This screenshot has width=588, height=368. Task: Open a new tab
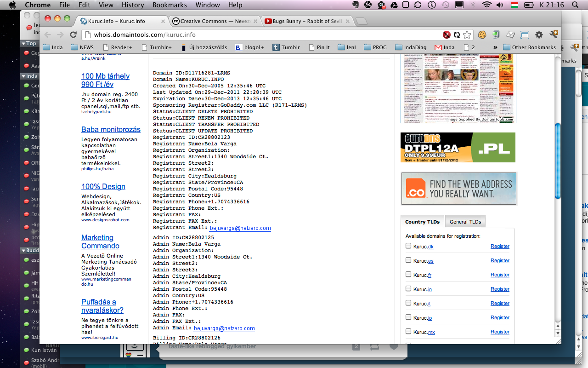click(362, 21)
